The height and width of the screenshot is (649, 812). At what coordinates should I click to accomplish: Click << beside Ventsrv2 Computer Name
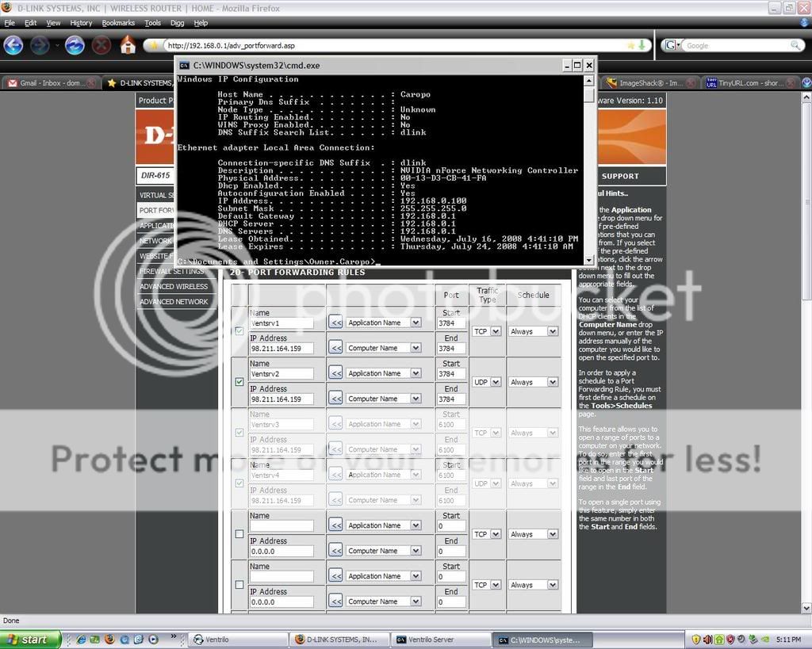pos(335,399)
